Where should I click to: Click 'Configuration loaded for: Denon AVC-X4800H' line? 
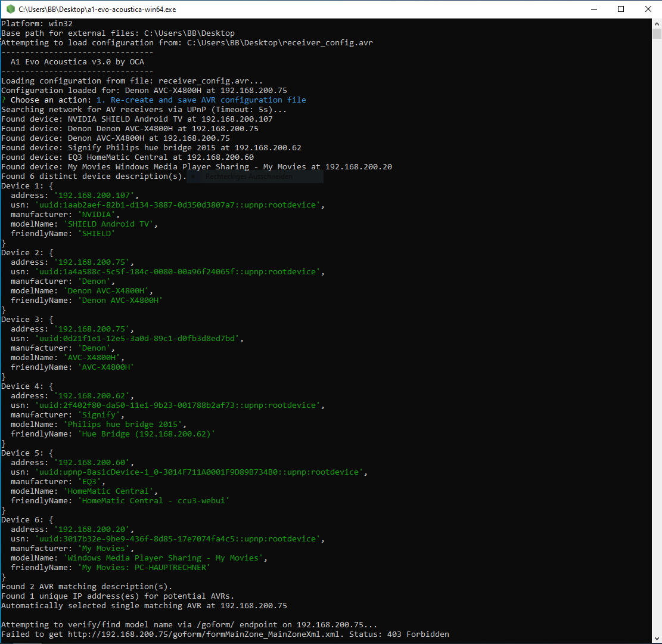144,91
